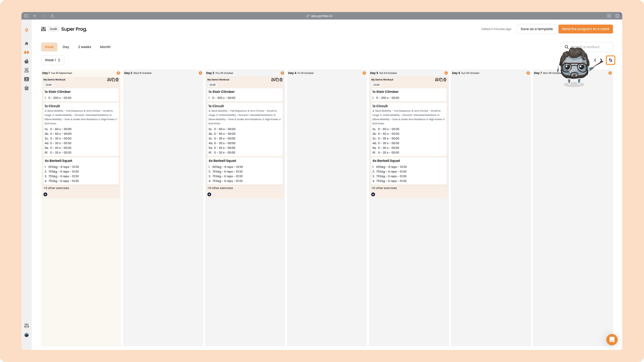Open the shop storefront sidebar icon
The width and height of the screenshot is (644, 362).
[x=27, y=88]
